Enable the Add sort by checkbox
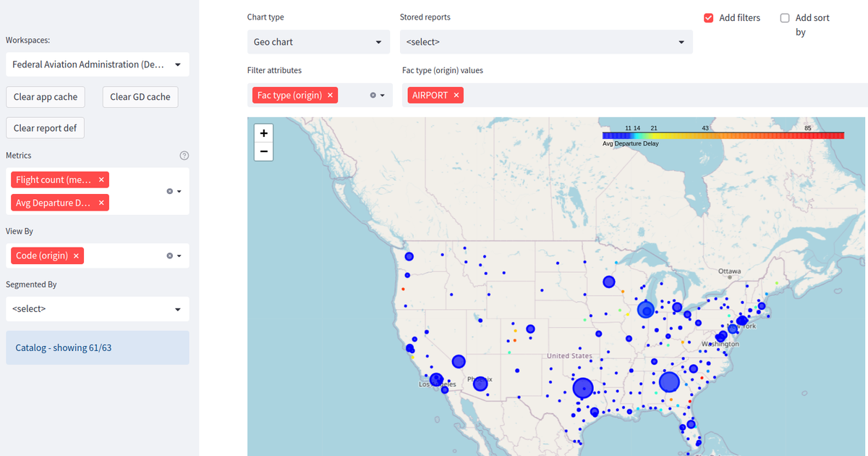868x456 pixels. coord(784,17)
